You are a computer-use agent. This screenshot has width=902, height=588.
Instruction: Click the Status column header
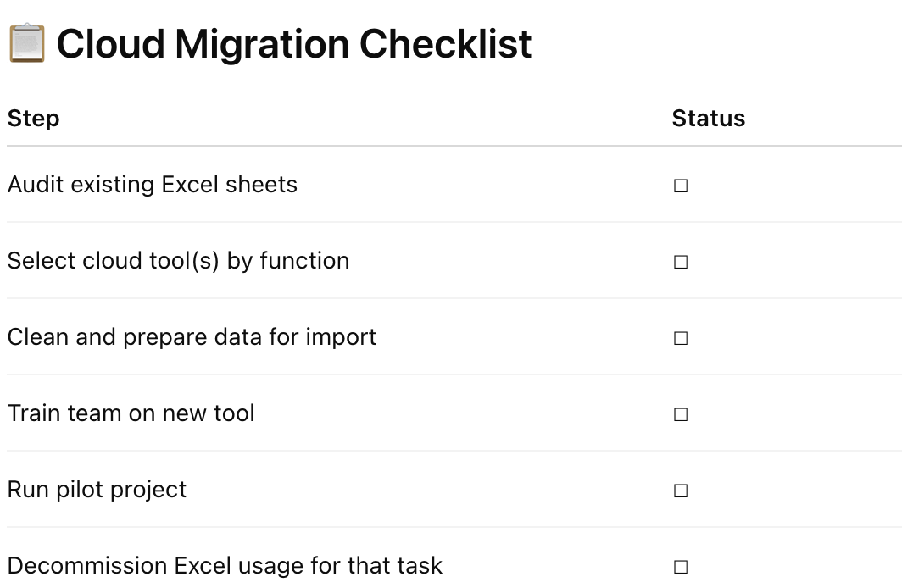pos(708,119)
